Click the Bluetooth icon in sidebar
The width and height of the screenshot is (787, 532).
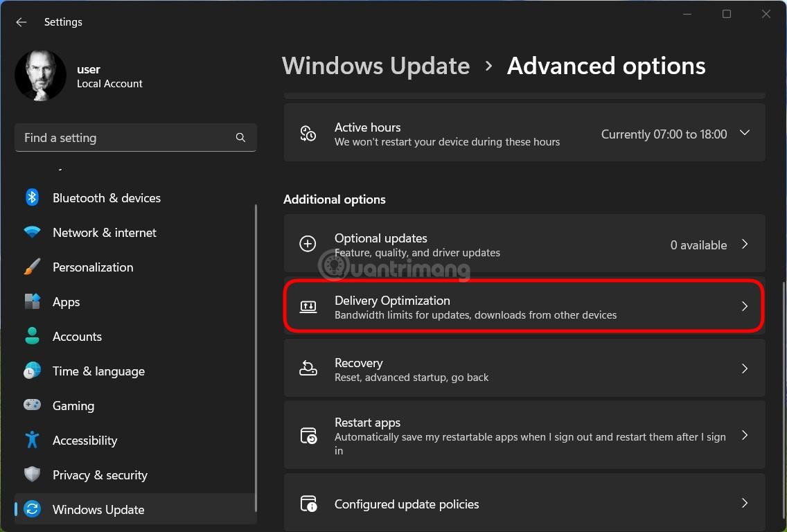click(32, 197)
